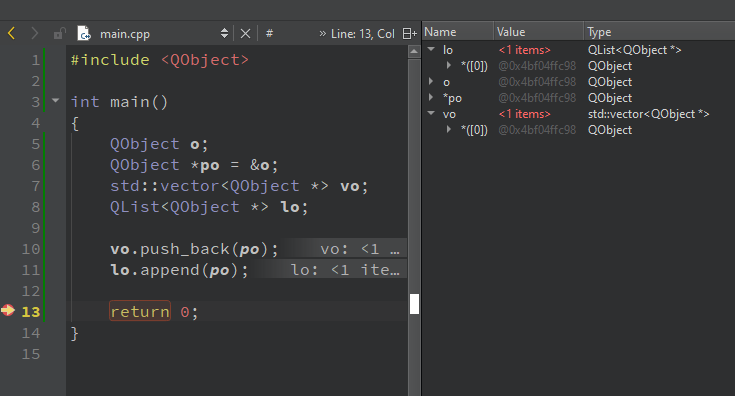Click the inline lo: <1 ite… annotation
The image size is (735, 396).
click(x=345, y=270)
